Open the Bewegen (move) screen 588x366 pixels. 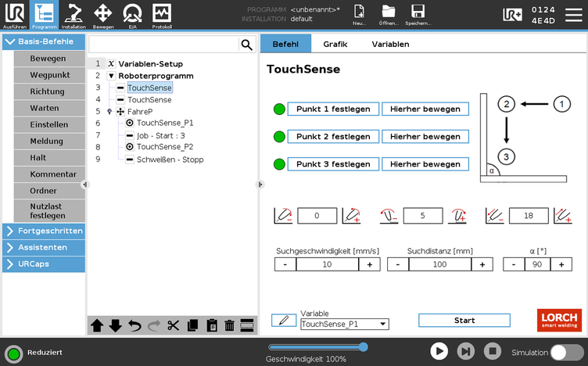tap(102, 15)
